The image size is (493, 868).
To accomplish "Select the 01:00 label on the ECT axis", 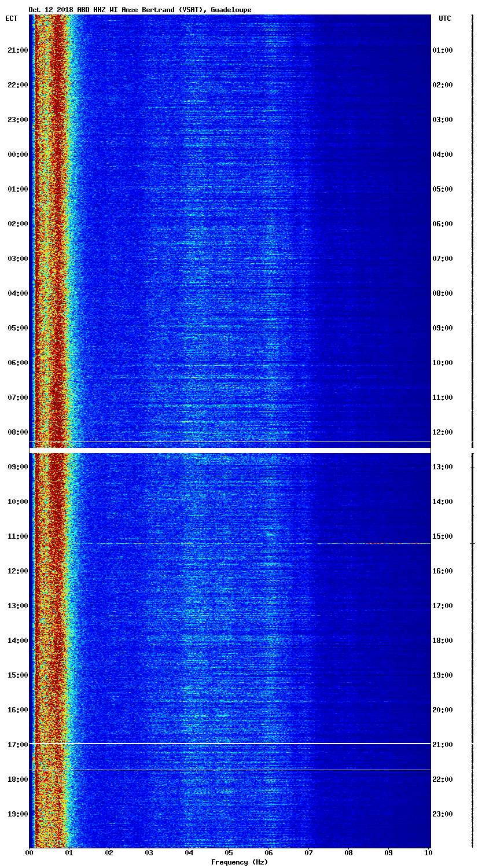I will coord(17,189).
